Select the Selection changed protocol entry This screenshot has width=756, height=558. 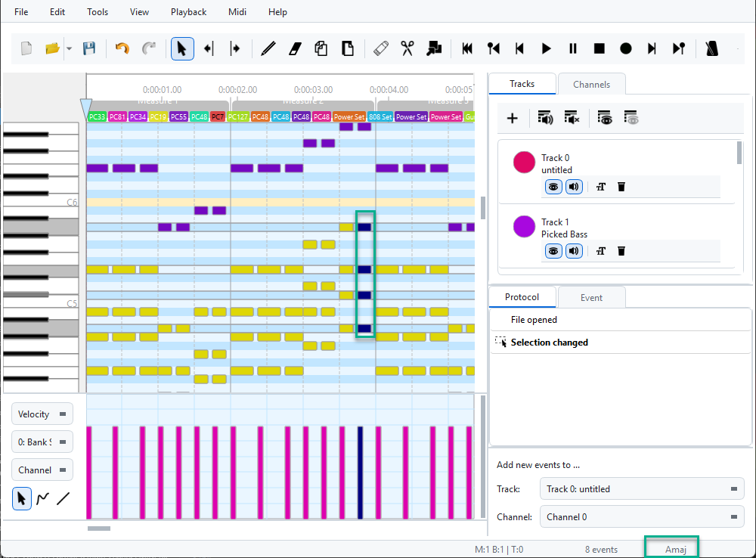(x=549, y=343)
